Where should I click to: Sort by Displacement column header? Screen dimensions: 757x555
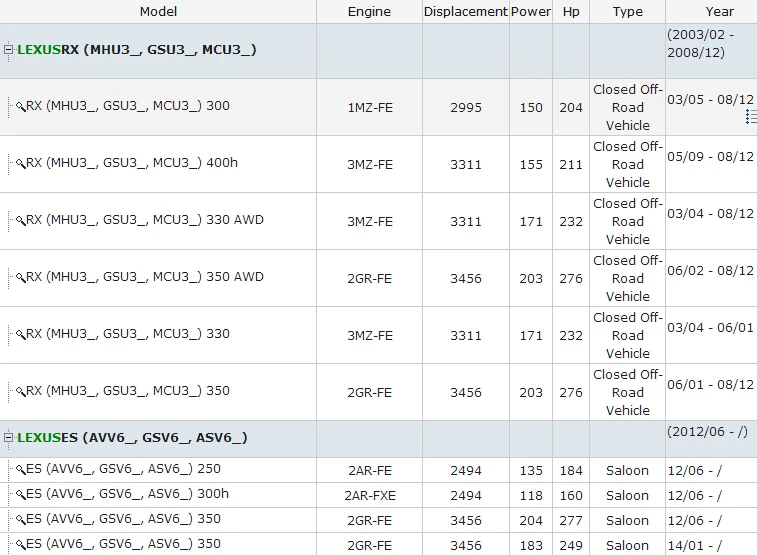465,12
